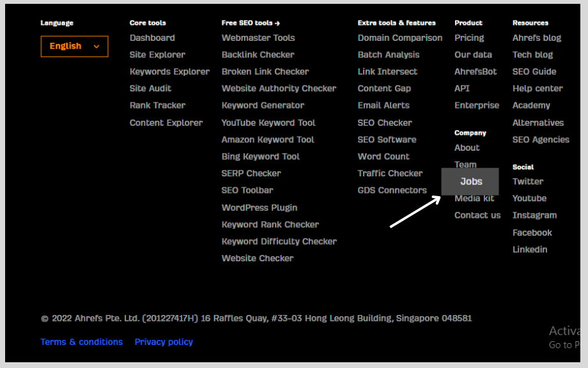Open the Facebook link
Image resolution: width=588 pixels, height=368 pixels.
pos(532,233)
